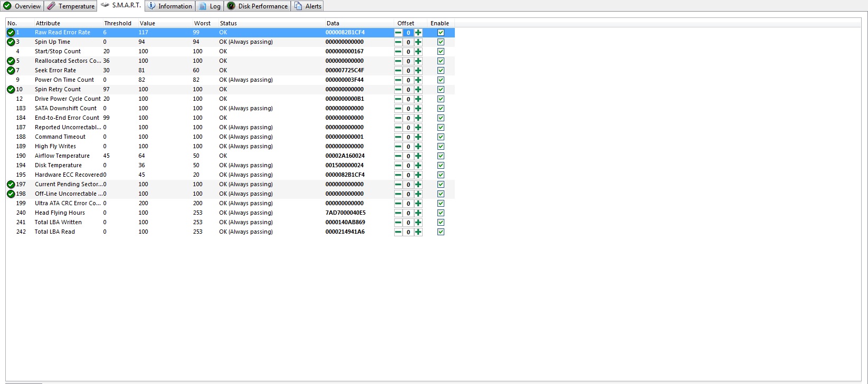Screen dimensions: 868x384
Task: Open the Overview tab
Action: (x=22, y=6)
